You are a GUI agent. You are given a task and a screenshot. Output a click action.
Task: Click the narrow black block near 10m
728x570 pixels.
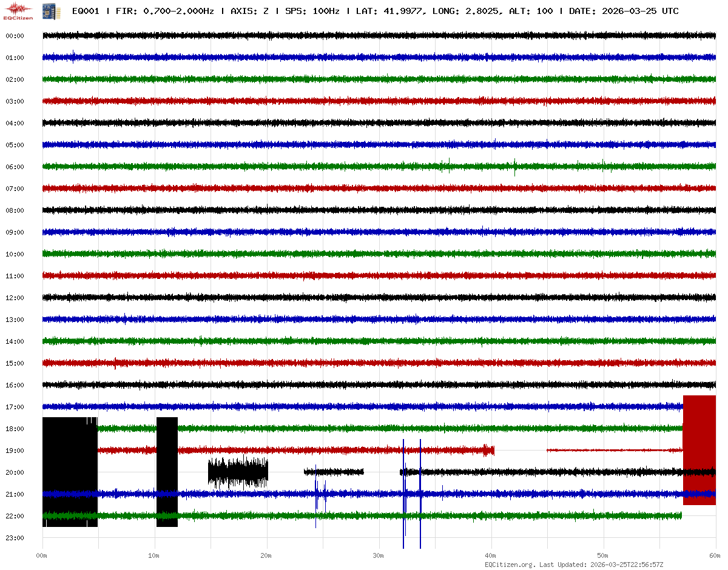pyautogui.click(x=167, y=472)
